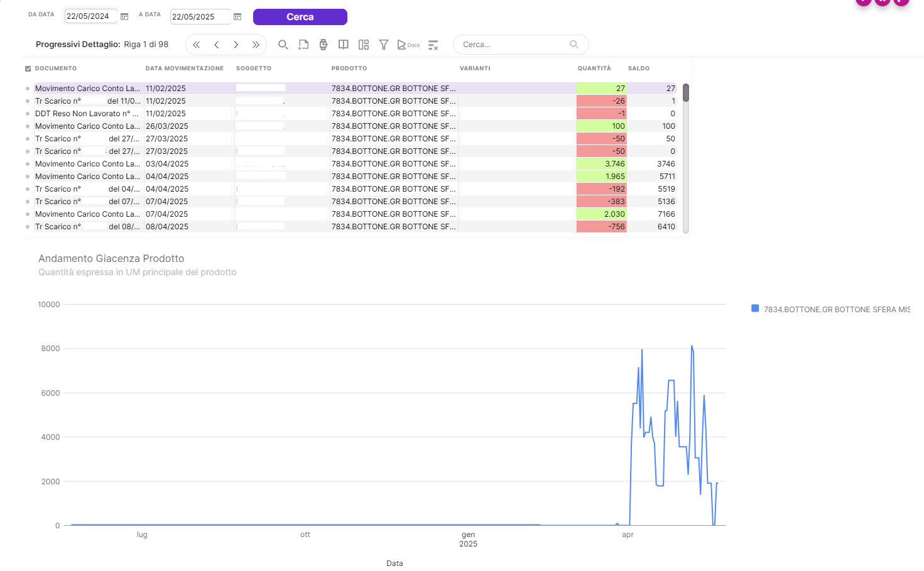Open the Docs icon in toolbar

point(408,45)
